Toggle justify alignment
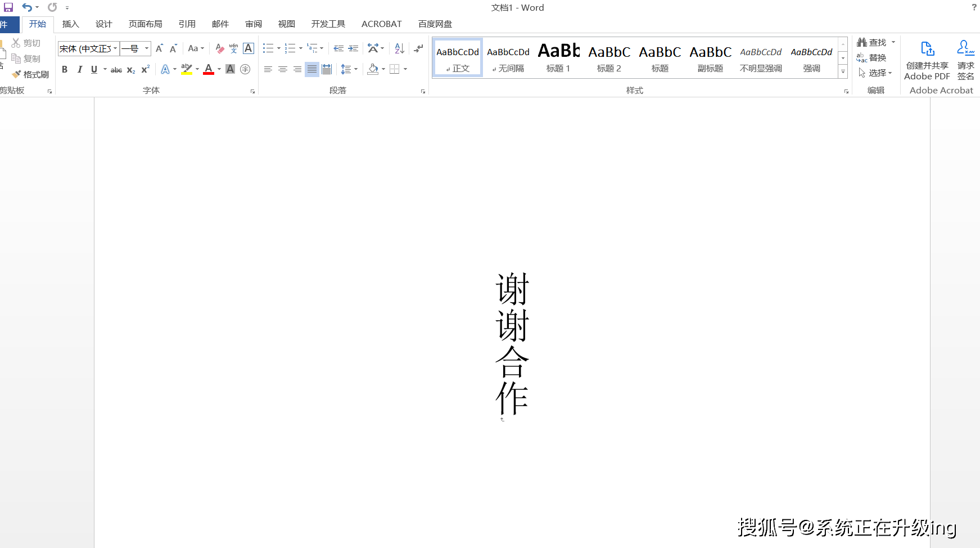Screen dimensions: 980x548 [x=312, y=69]
